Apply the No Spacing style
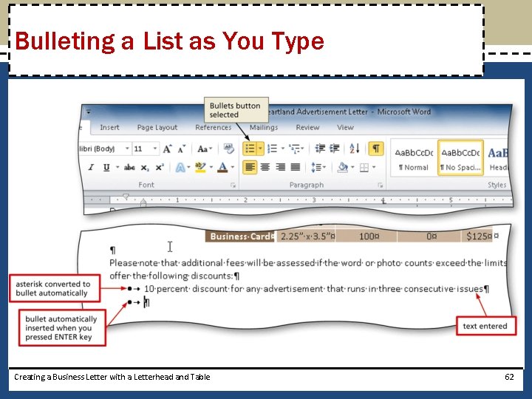 coord(460,158)
